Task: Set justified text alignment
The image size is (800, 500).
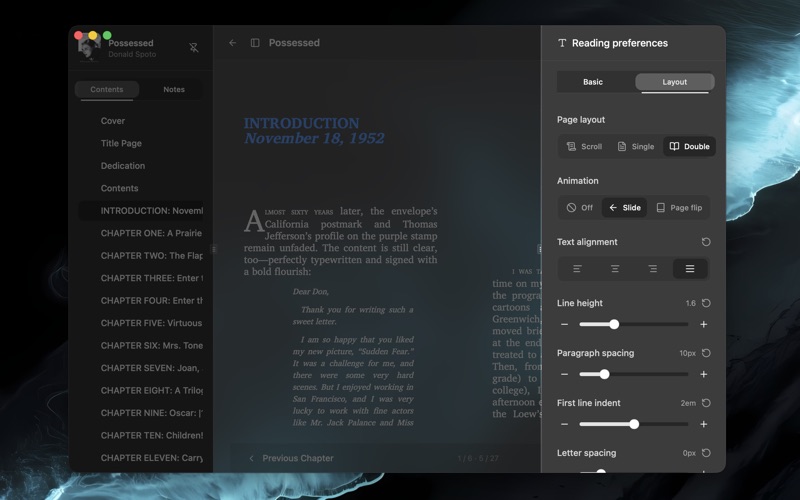Action: pyautogui.click(x=690, y=269)
